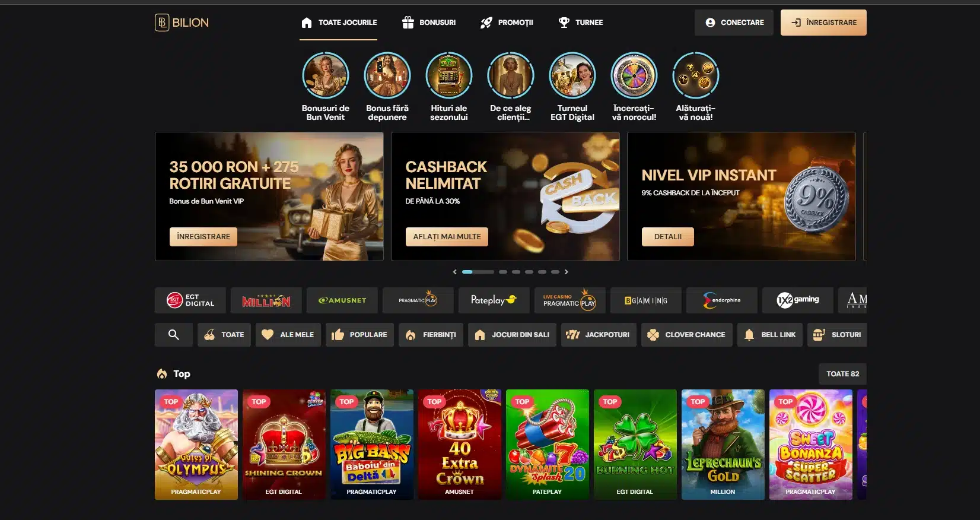Image resolution: width=980 pixels, height=520 pixels.
Task: Click the Conectare login button
Action: (734, 23)
